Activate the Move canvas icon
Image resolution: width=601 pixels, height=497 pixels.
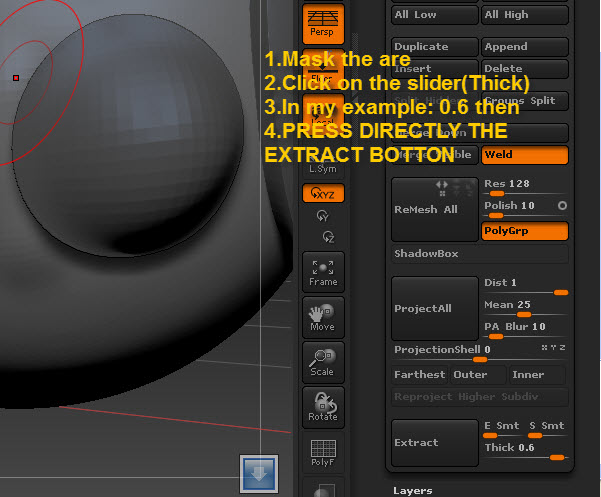click(x=323, y=317)
